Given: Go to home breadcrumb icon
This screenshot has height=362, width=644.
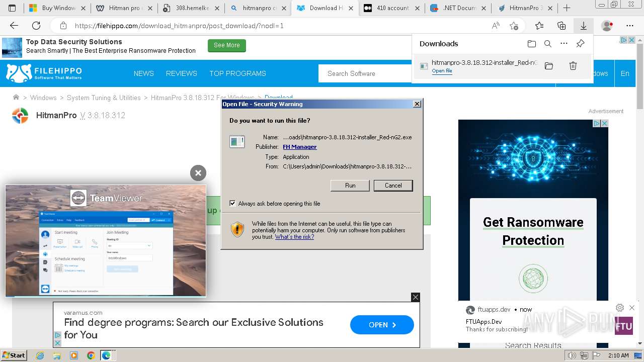Looking at the screenshot, I should (x=16, y=98).
